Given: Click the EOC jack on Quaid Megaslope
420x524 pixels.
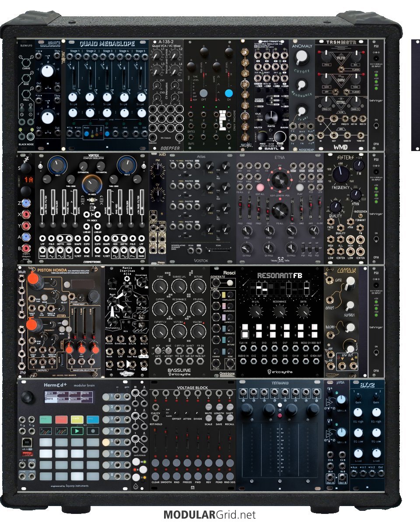Looking at the screenshot, I should [144, 134].
